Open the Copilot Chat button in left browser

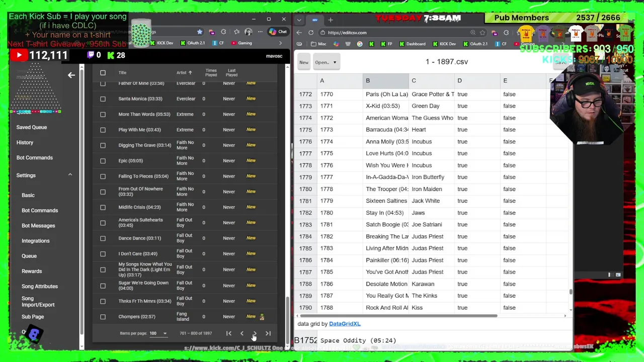278,32
